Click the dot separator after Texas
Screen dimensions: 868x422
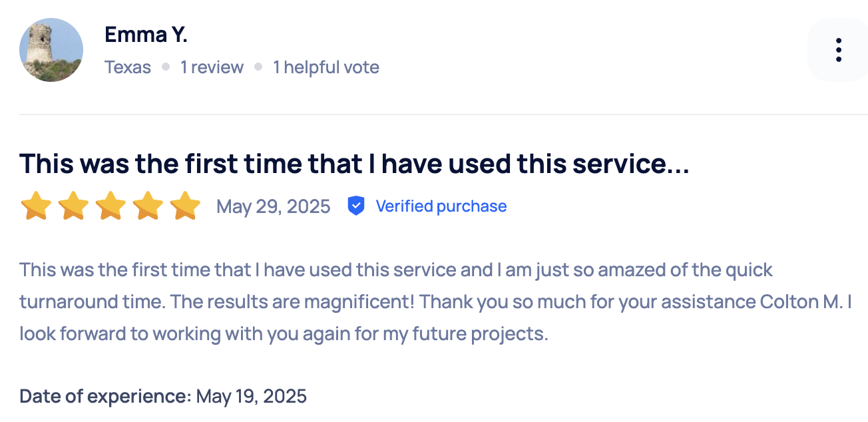coord(166,67)
